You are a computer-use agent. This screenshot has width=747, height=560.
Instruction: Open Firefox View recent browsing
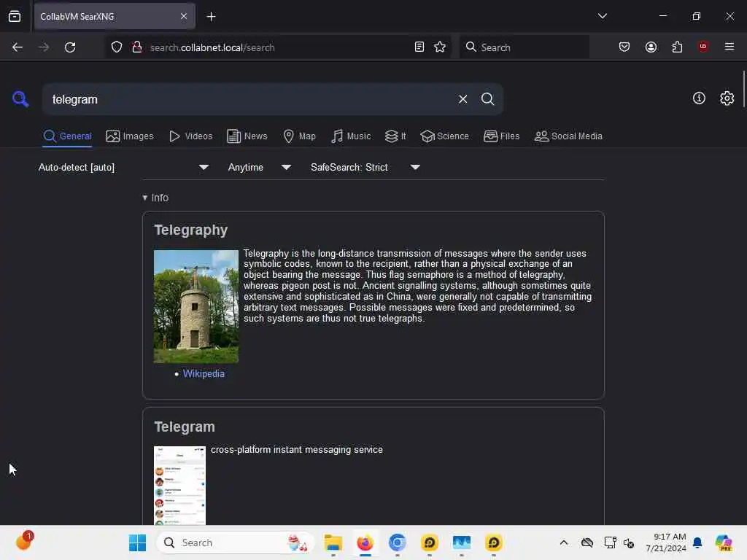tap(15, 17)
